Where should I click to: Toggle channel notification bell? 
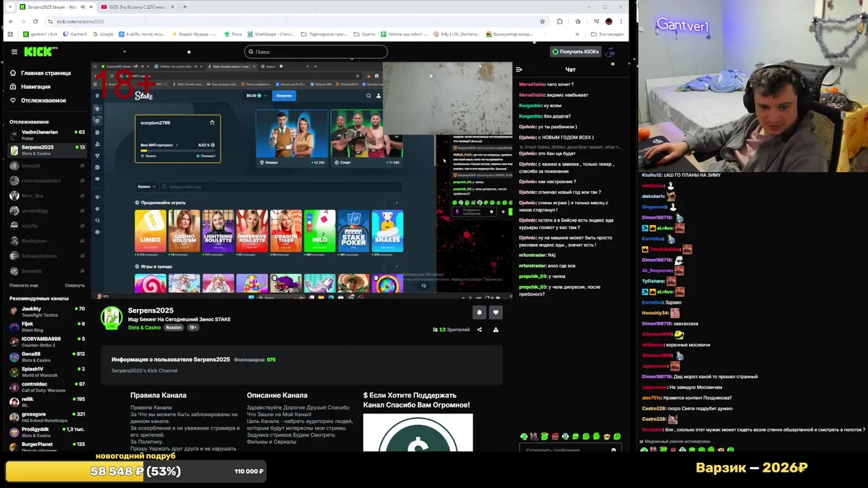point(479,312)
